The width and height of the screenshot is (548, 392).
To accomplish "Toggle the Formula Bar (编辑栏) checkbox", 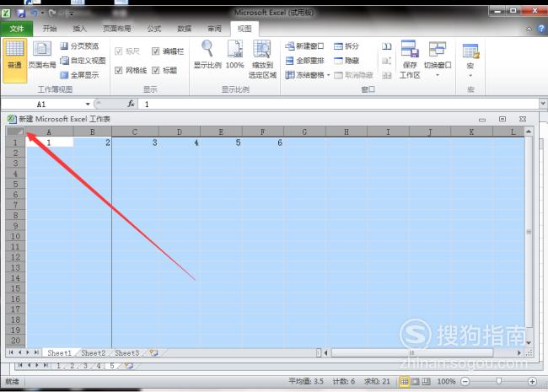I will (155, 51).
